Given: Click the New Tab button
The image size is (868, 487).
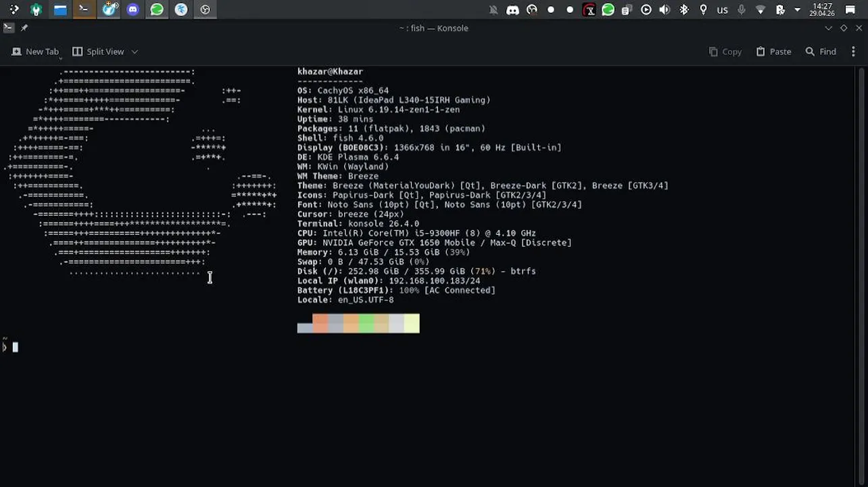Looking at the screenshot, I should click(36, 51).
